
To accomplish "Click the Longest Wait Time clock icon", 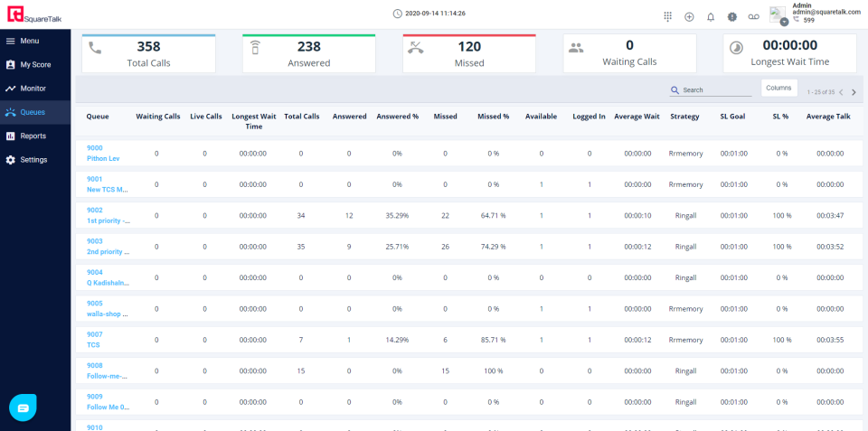I will coord(736,48).
